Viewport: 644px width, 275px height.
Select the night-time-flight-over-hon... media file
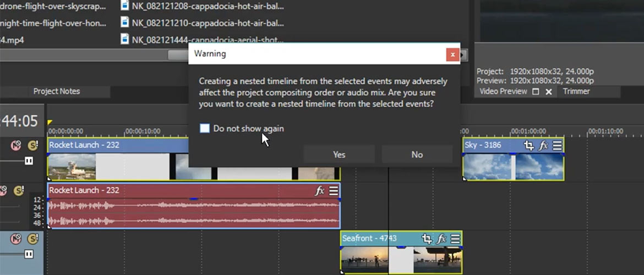click(x=53, y=24)
